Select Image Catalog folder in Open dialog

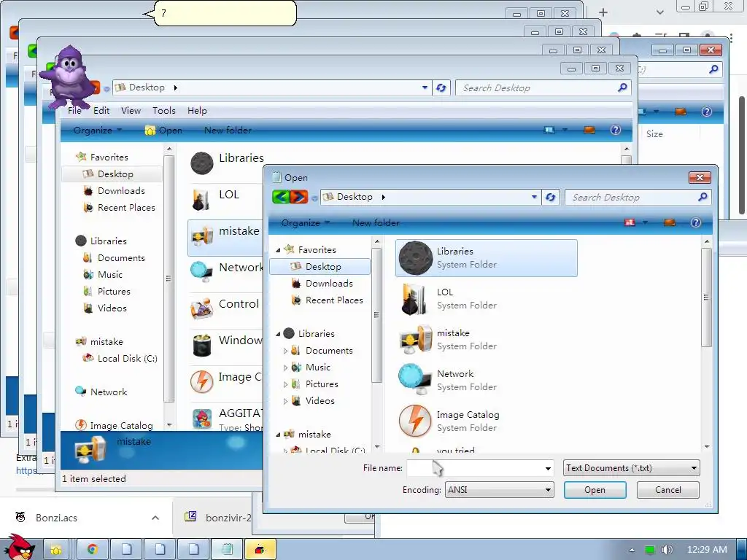coord(487,421)
